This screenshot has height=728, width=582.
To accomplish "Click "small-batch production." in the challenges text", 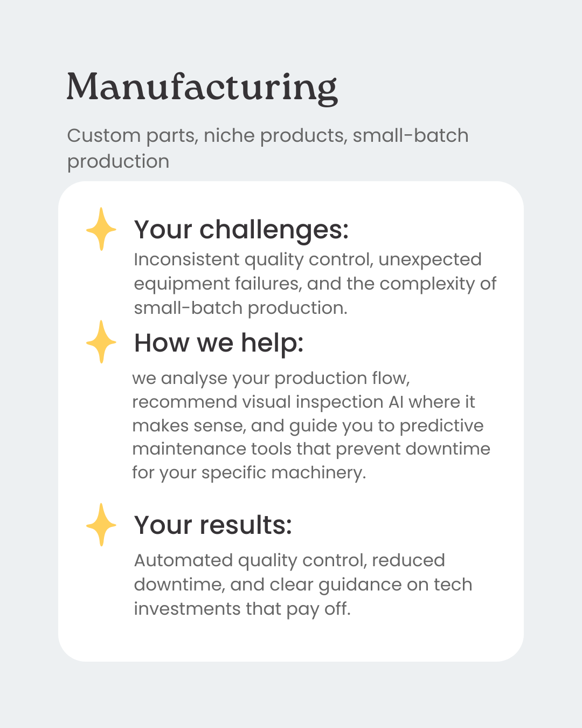I will tap(240, 308).
